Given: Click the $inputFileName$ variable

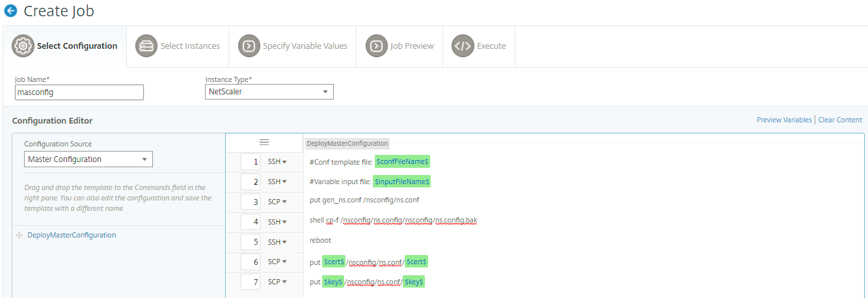Looking at the screenshot, I should pyautogui.click(x=402, y=182).
